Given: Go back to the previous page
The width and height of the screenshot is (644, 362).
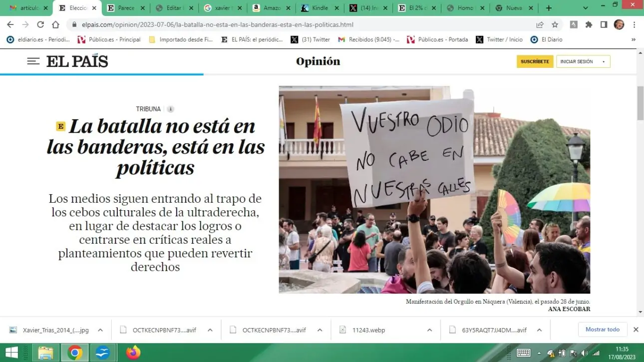Looking at the screenshot, I should point(10,24).
